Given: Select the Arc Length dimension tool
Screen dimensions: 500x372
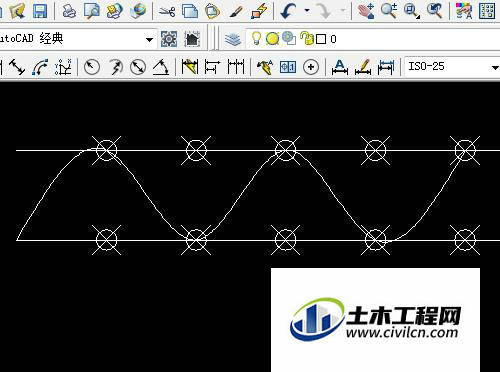Looking at the screenshot, I should pos(40,67).
